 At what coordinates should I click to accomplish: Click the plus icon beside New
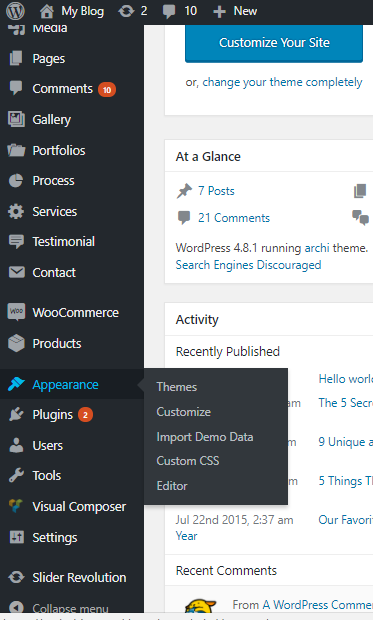pos(219,11)
